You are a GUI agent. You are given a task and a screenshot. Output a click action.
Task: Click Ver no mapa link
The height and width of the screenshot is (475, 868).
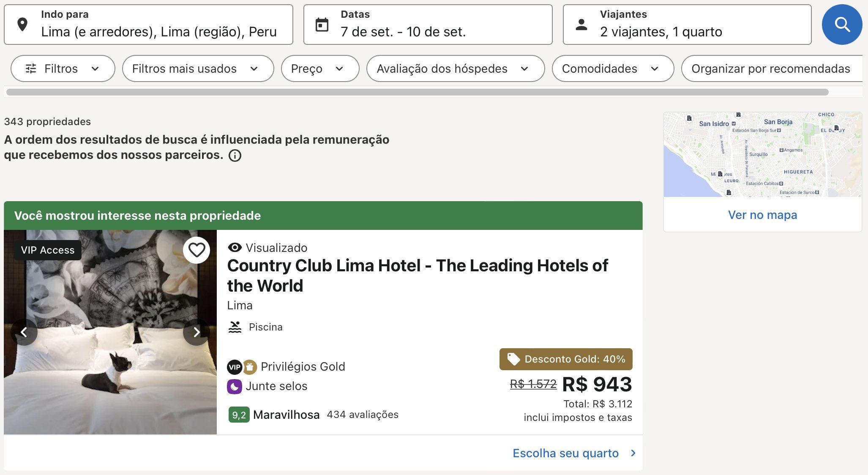762,215
